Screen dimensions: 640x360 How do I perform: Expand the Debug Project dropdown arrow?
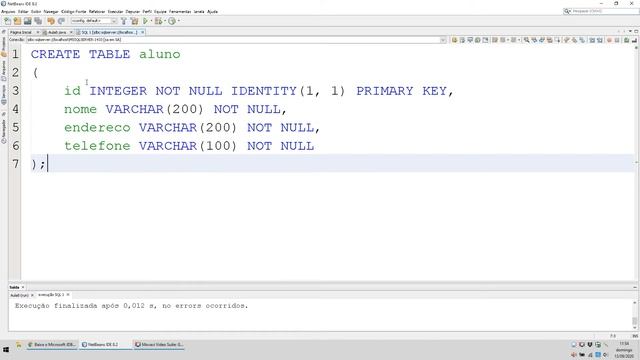165,21
